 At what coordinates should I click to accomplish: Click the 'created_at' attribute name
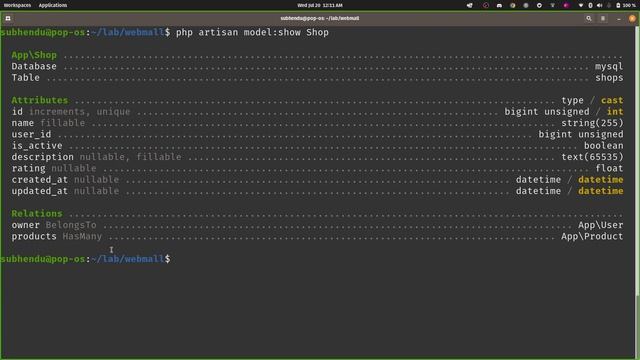40,180
